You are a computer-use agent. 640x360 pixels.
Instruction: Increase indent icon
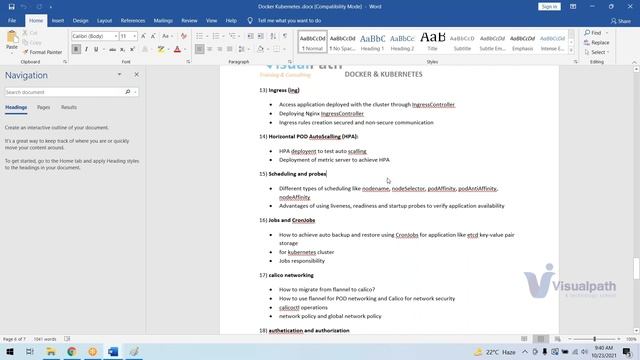[x=260, y=36]
